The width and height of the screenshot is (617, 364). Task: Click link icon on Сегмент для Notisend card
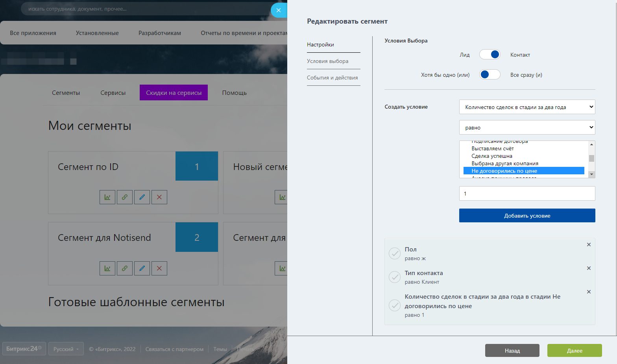(125, 268)
